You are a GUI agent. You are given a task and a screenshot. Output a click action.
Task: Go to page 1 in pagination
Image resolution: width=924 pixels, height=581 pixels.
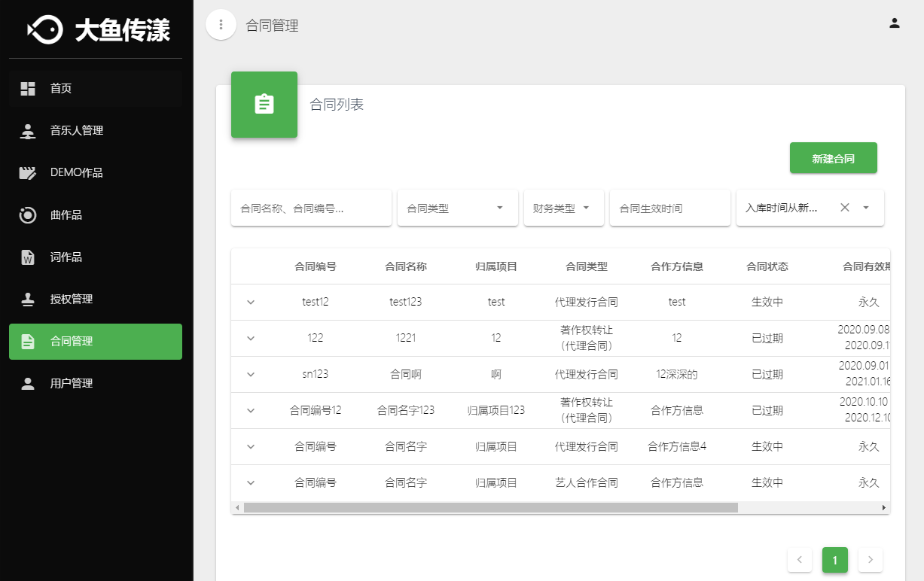tap(834, 560)
